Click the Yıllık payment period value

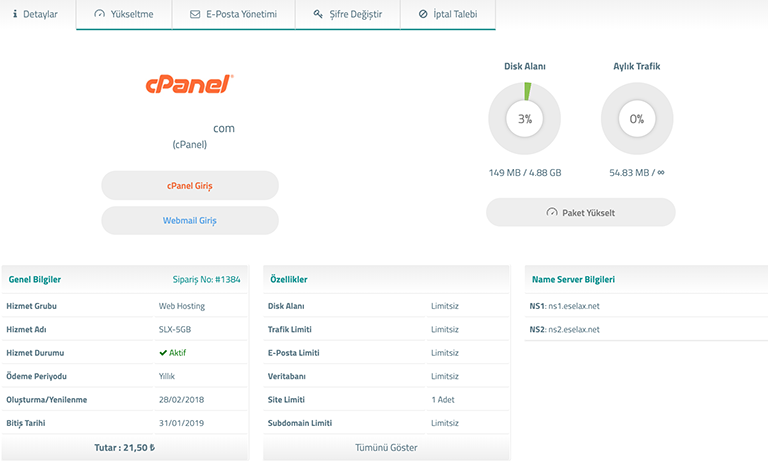point(167,376)
